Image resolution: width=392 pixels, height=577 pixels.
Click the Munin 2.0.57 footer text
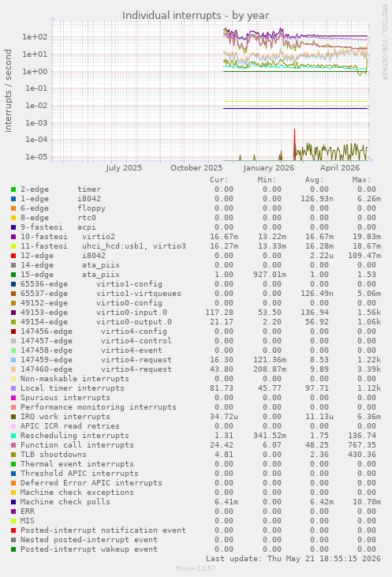click(196, 568)
